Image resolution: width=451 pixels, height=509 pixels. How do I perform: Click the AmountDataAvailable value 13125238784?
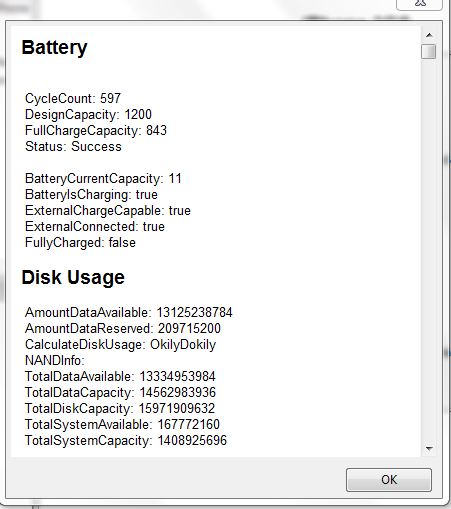click(194, 312)
